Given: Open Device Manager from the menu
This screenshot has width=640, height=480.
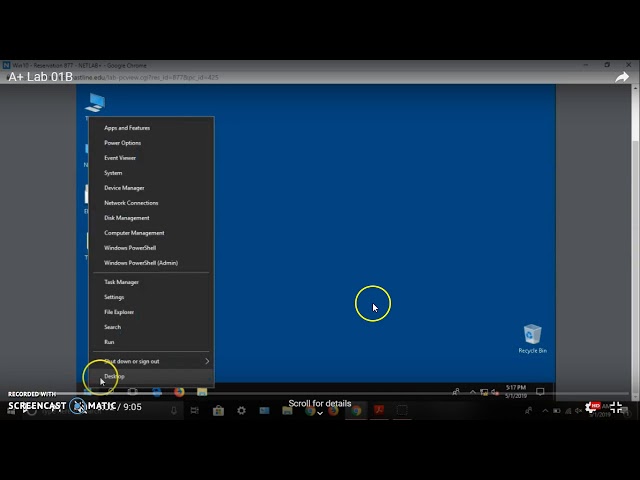Looking at the screenshot, I should [x=151, y=188].
